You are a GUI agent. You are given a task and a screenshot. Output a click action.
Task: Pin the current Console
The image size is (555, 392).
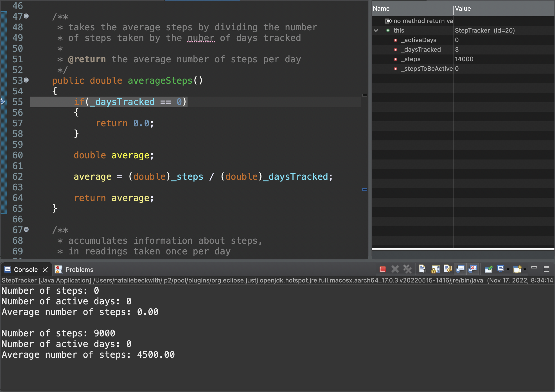click(x=488, y=269)
